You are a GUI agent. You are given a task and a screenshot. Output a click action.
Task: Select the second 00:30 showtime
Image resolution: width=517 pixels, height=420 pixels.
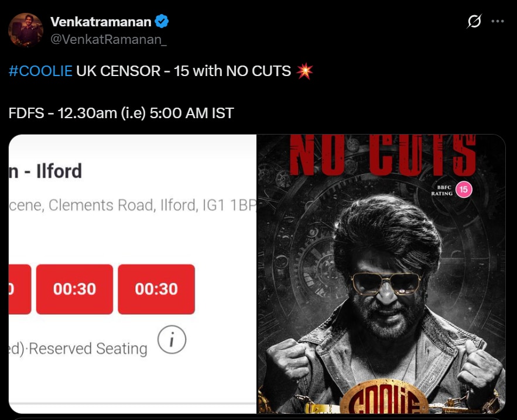point(156,289)
